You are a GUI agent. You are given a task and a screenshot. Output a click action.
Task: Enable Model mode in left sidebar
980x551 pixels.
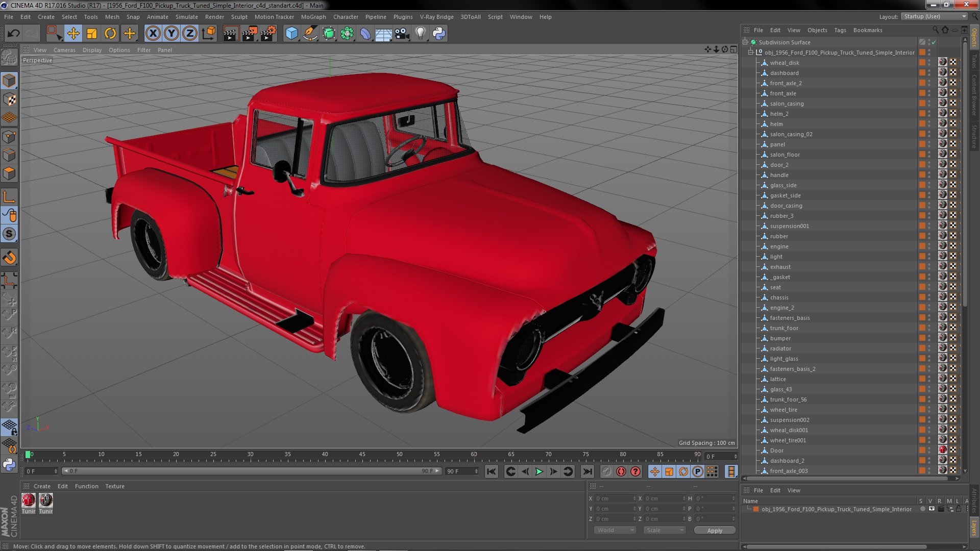(9, 81)
